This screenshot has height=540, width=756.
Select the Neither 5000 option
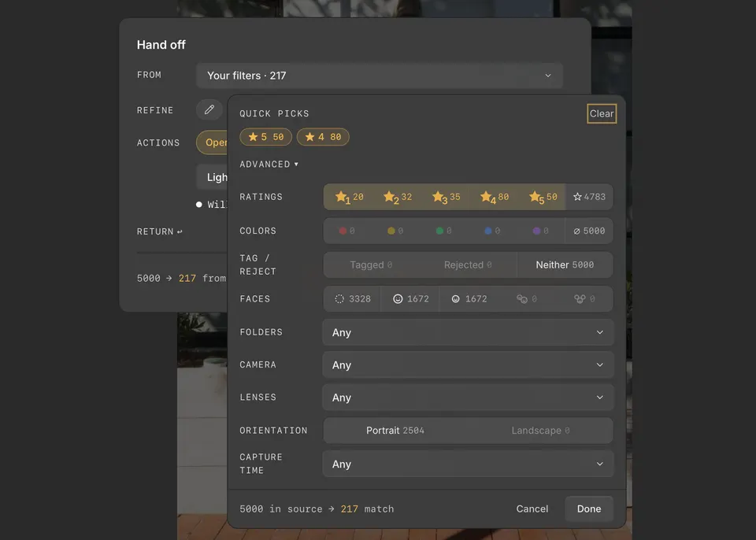tap(565, 264)
